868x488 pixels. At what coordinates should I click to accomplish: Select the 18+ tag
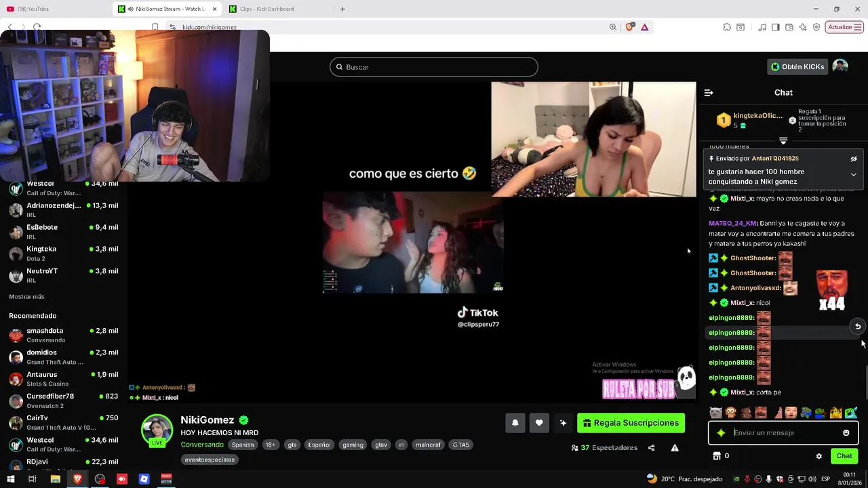point(270,445)
